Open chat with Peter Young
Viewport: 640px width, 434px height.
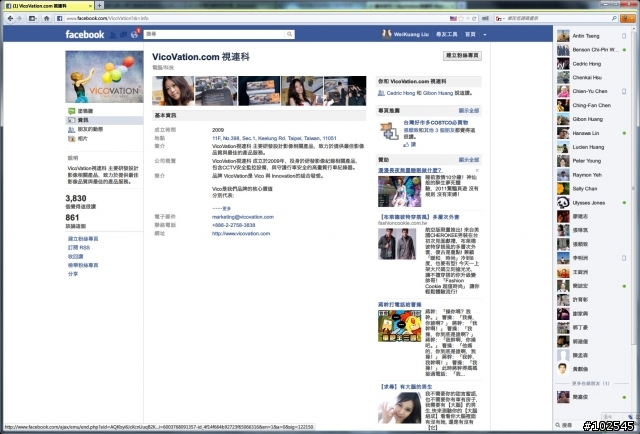[x=591, y=161]
